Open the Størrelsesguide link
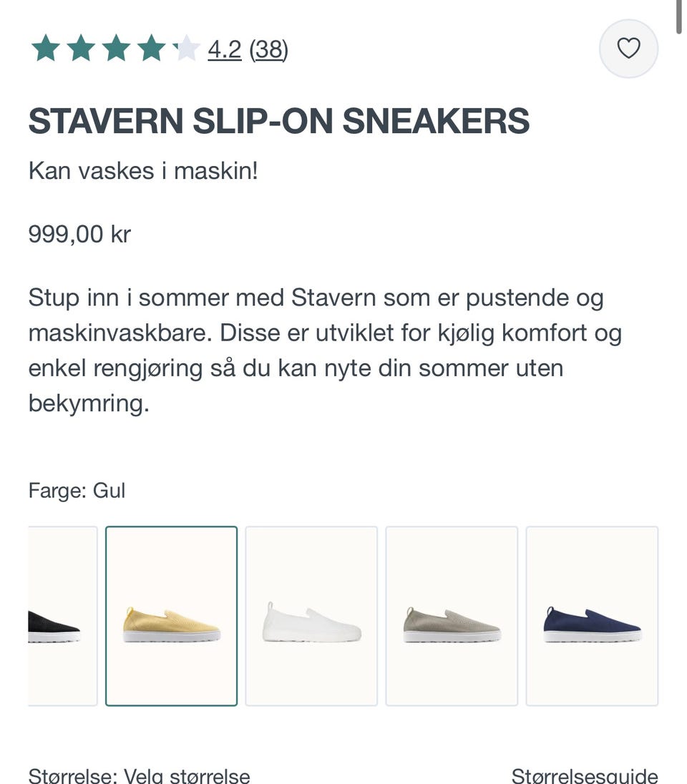Viewport: 687px width, 784px height. pos(585,775)
